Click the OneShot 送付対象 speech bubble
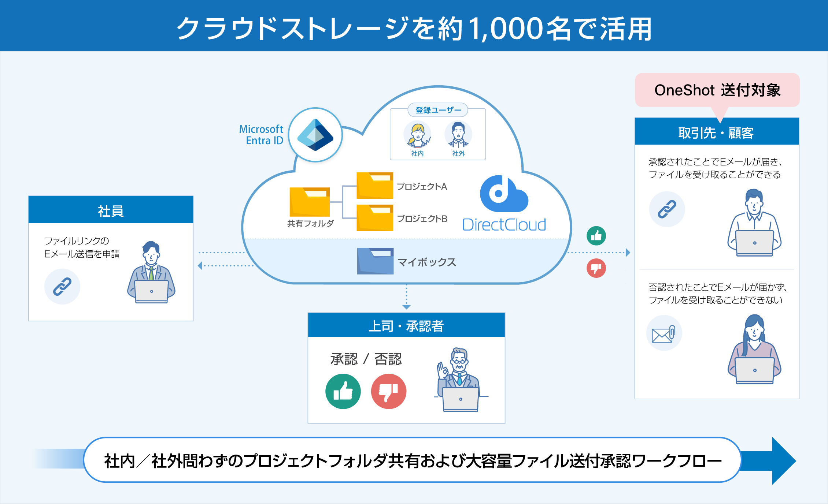This screenshot has height=504, width=828. [717, 90]
